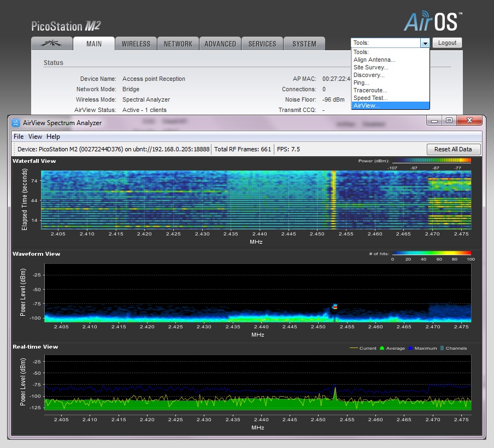Click the 'Total RF Frames: 661' status text
This screenshot has width=494, height=448.
(243, 149)
